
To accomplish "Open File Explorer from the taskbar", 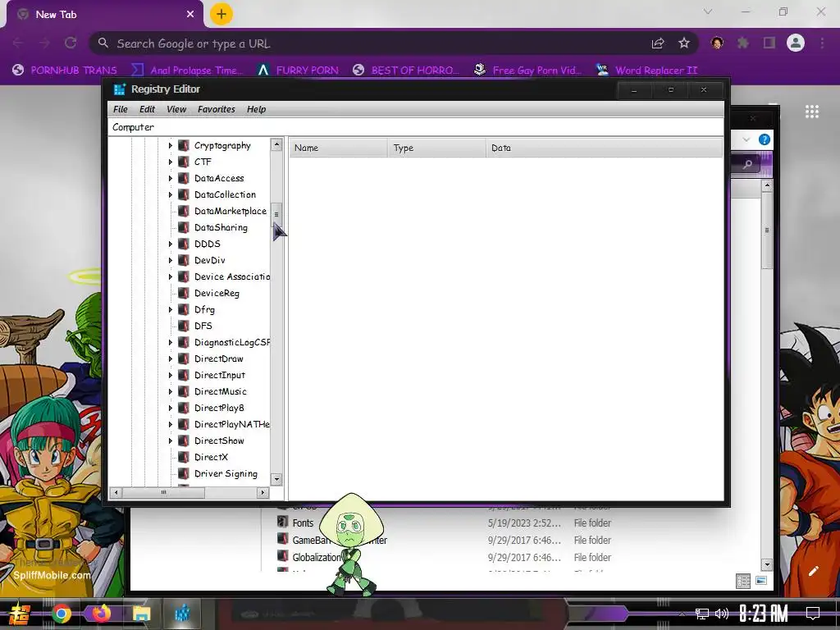I will 142,614.
